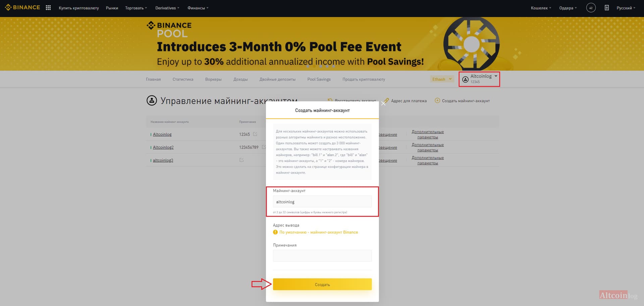
Task: Click the Binance logo in header
Action: 22,7
